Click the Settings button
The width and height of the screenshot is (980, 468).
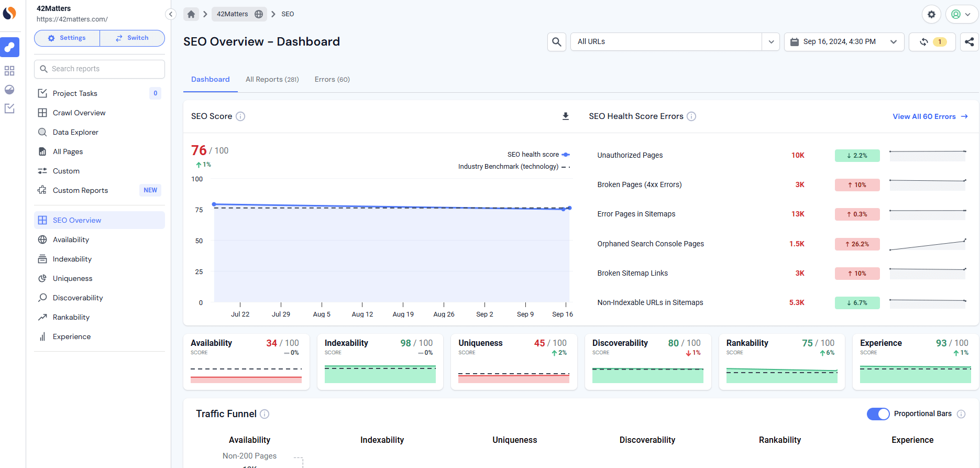[67, 38]
